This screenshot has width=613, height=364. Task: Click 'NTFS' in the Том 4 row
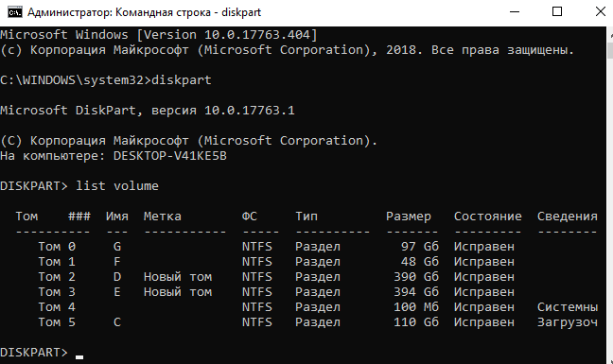(257, 307)
